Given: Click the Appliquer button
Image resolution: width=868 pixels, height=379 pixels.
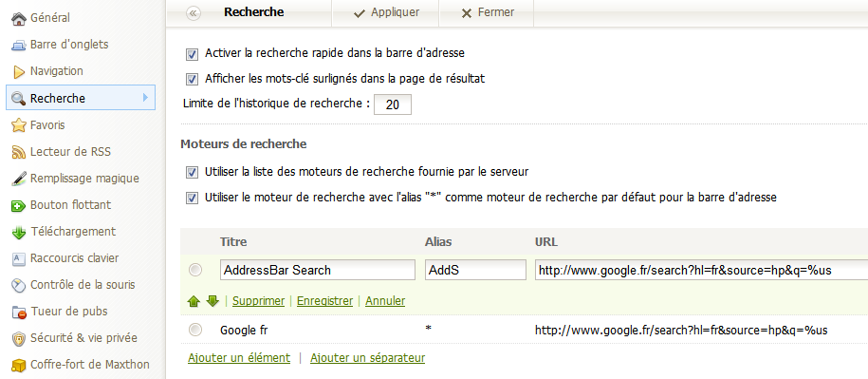Looking at the screenshot, I should 386,12.
